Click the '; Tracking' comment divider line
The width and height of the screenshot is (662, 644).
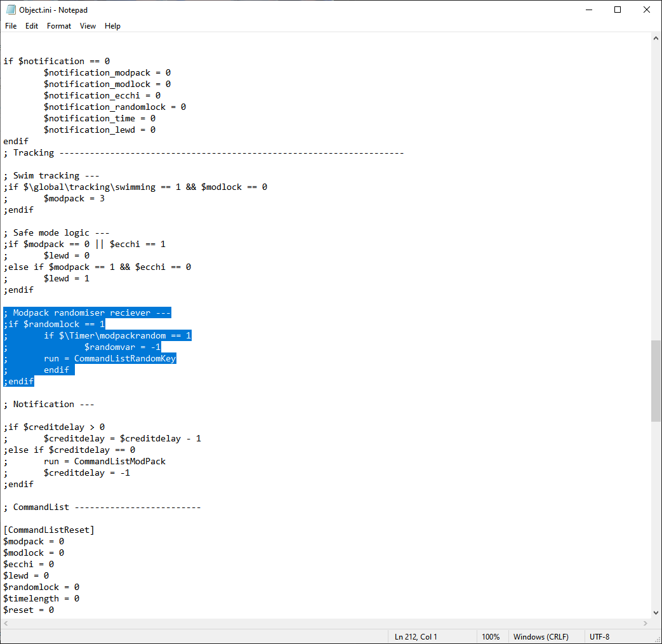pyautogui.click(x=204, y=152)
